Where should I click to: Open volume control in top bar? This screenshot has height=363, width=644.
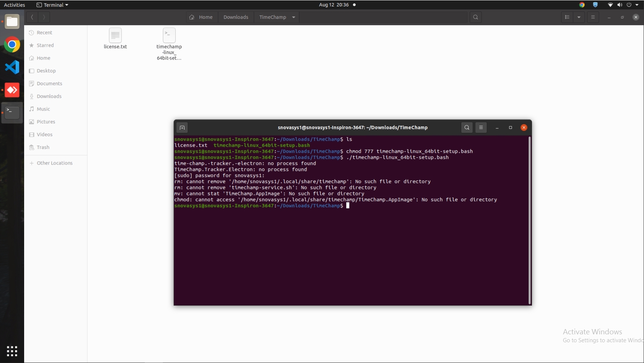pyautogui.click(x=619, y=5)
